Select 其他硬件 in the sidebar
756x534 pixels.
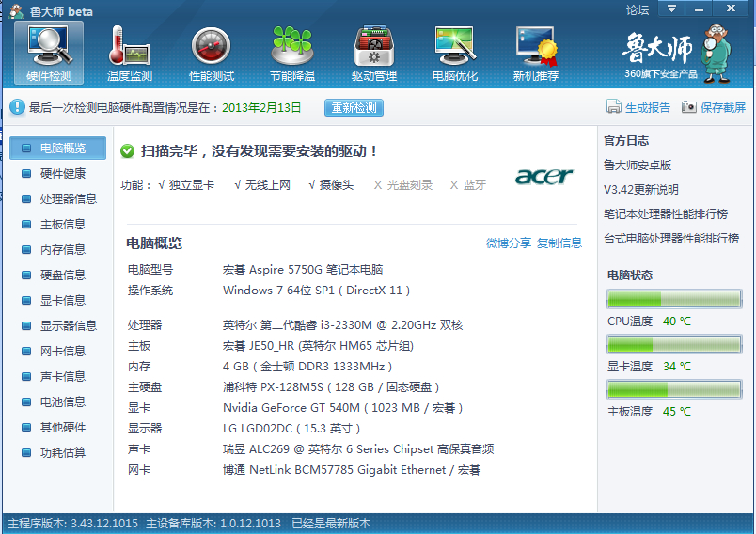[58, 428]
